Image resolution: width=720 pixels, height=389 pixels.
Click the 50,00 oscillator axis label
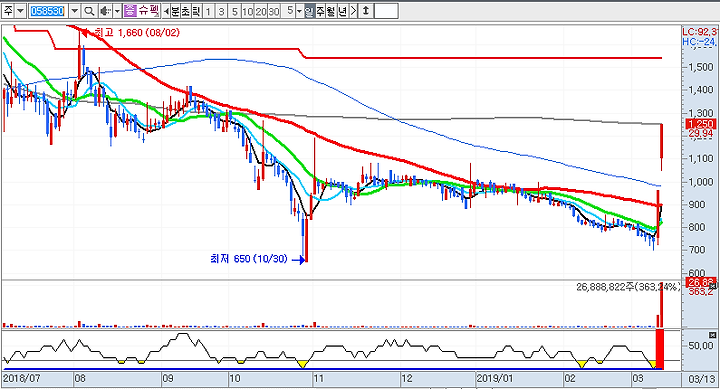tap(700, 345)
